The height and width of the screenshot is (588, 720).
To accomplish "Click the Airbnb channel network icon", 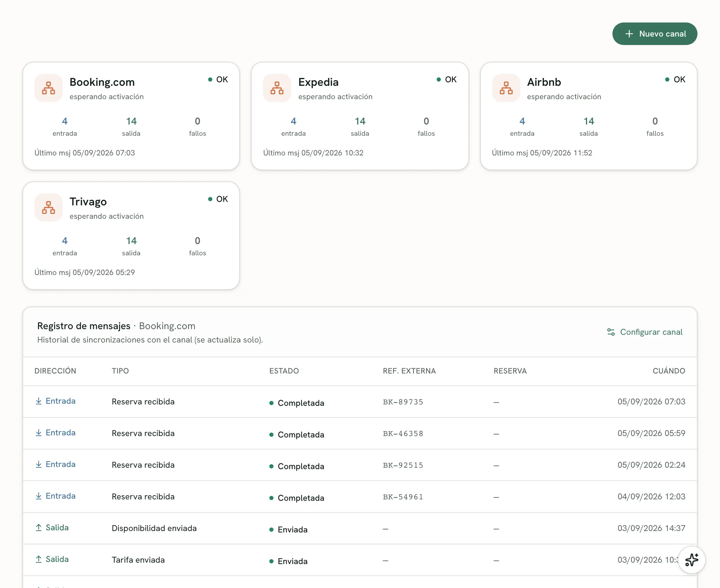I will [506, 88].
